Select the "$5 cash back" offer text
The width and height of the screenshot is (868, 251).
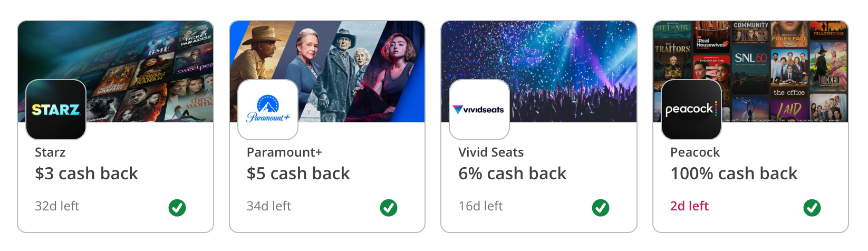click(x=298, y=173)
